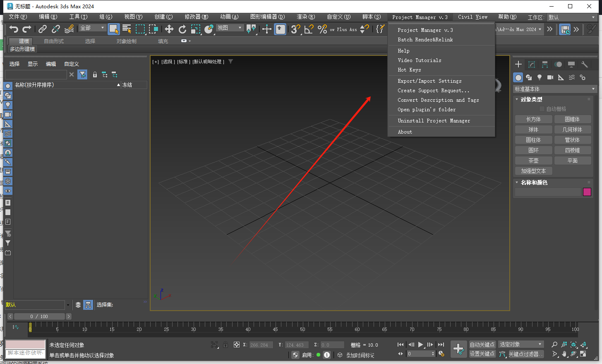This screenshot has height=364, width=602.
Task: Select the Systems gears category icon
Action: pos(583,77)
